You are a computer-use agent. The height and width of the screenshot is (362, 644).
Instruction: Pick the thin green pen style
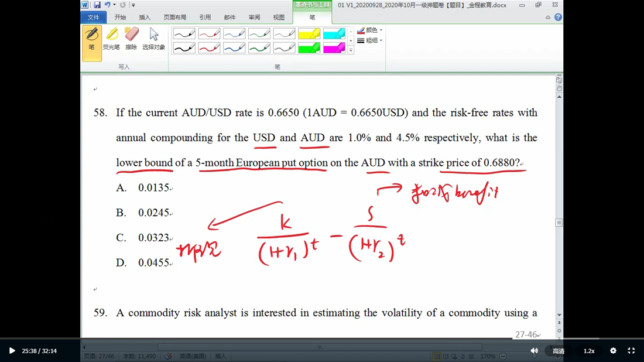(x=259, y=34)
